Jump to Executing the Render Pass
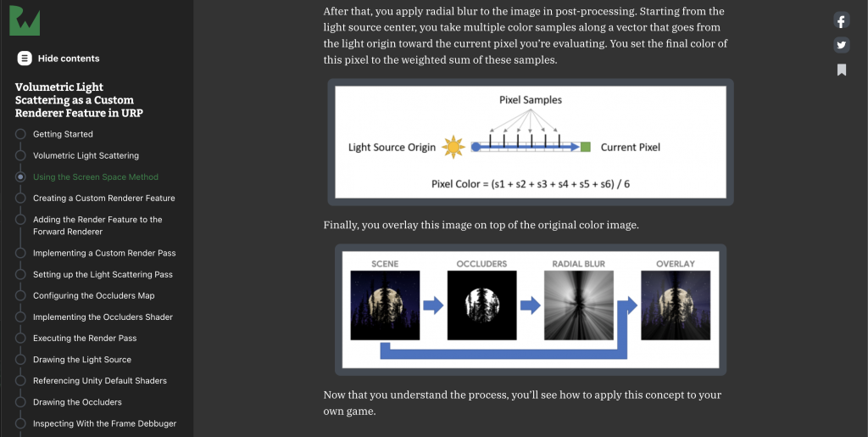The height and width of the screenshot is (437, 868). point(85,338)
